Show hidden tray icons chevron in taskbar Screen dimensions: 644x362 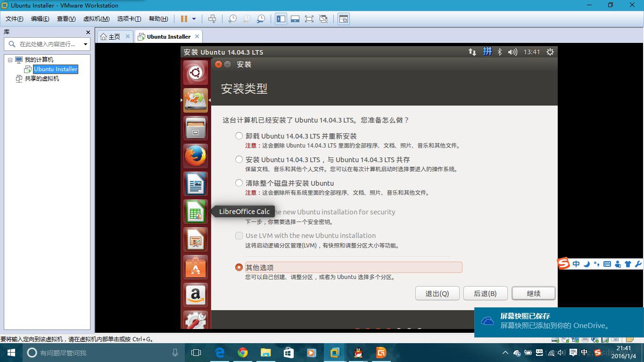[x=505, y=353]
